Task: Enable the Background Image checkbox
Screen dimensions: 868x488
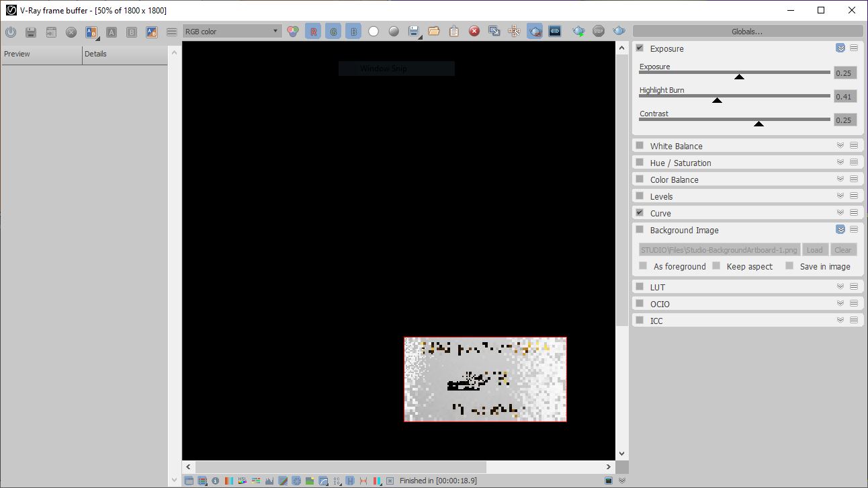Action: click(x=640, y=230)
